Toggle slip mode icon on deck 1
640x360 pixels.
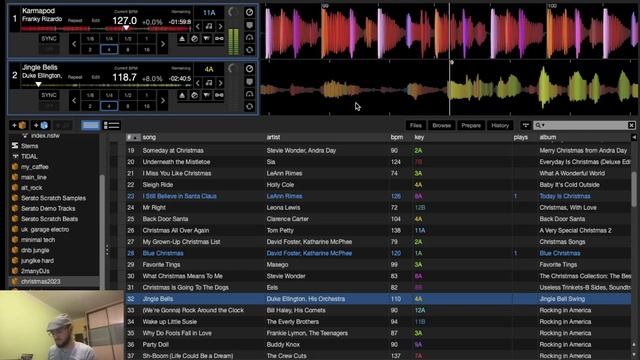coord(194,39)
